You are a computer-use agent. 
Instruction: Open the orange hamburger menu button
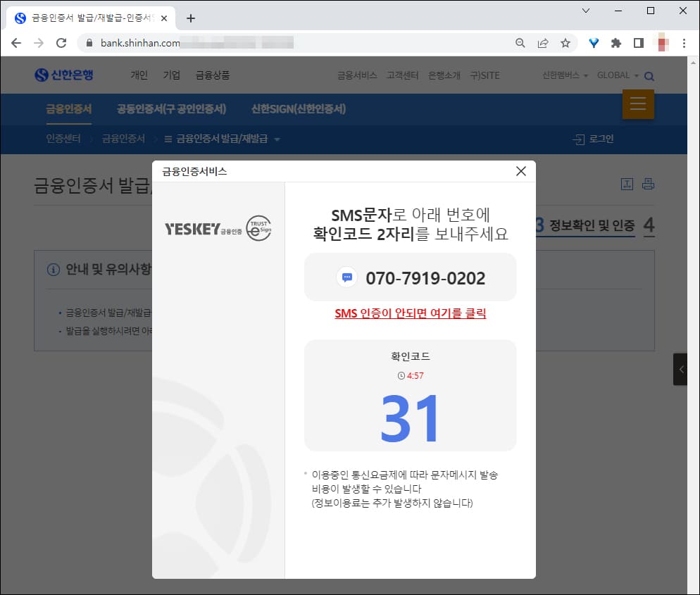tap(638, 104)
